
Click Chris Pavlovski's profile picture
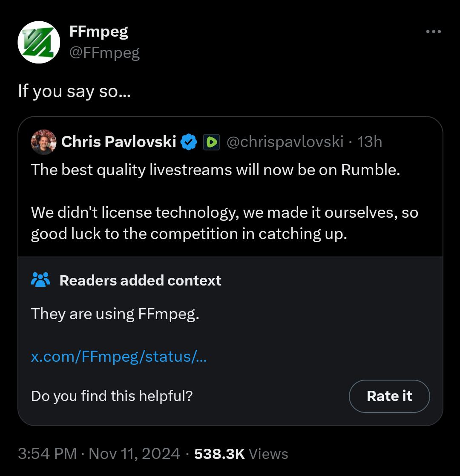(43, 142)
